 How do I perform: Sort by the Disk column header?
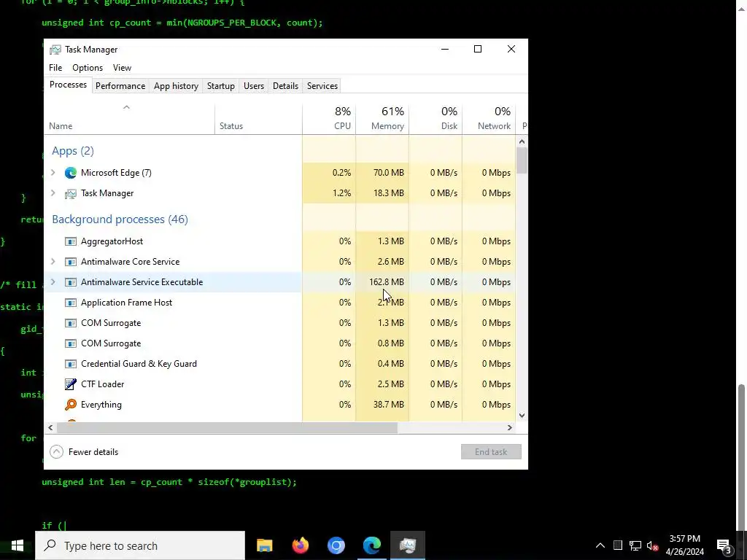pyautogui.click(x=436, y=119)
